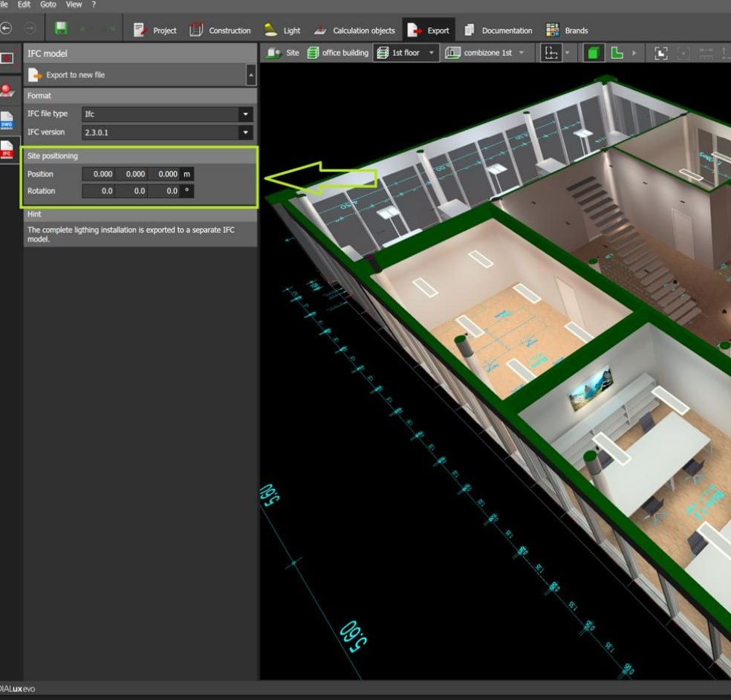Open the Documentation mode tab
This screenshot has width=731, height=700.
pos(498,30)
